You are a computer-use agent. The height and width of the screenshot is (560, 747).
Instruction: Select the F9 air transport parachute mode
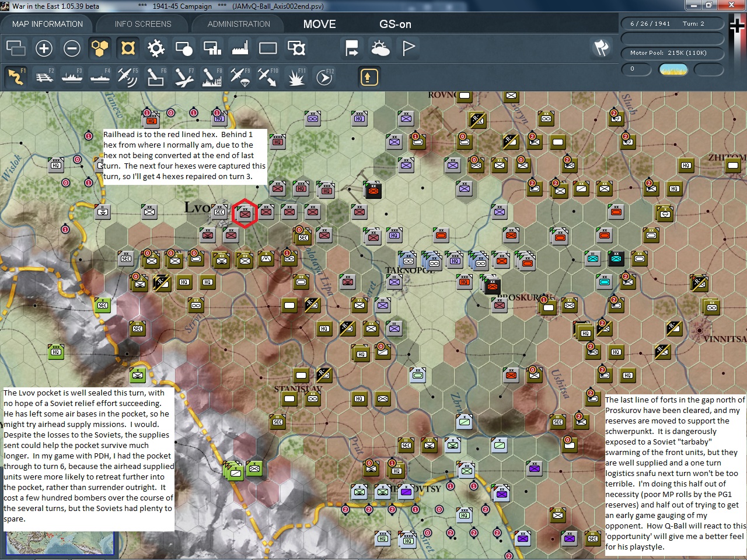click(x=240, y=77)
